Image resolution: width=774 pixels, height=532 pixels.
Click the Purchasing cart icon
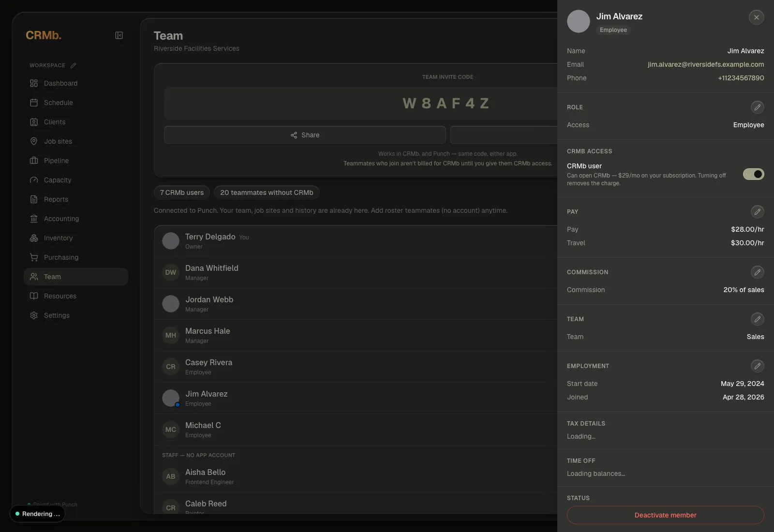pos(34,257)
